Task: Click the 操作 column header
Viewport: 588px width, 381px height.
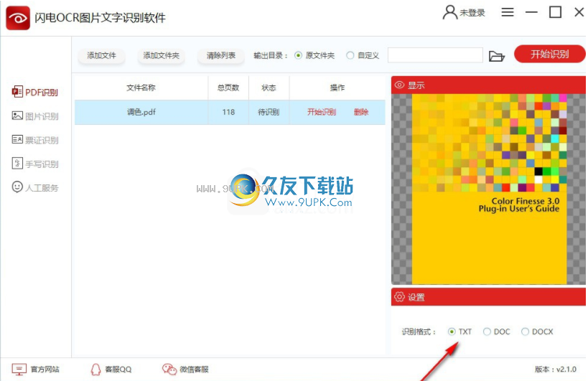Action: pos(337,88)
